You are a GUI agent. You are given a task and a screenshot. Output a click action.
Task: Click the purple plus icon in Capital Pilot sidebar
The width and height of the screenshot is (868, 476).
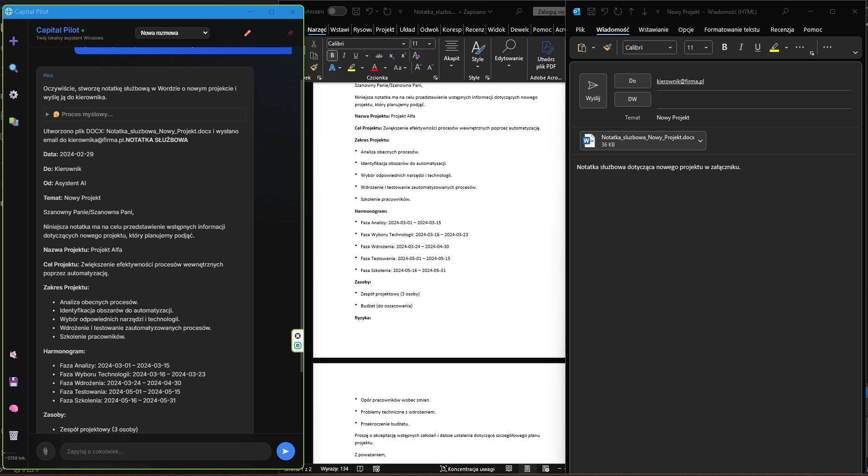(x=14, y=41)
